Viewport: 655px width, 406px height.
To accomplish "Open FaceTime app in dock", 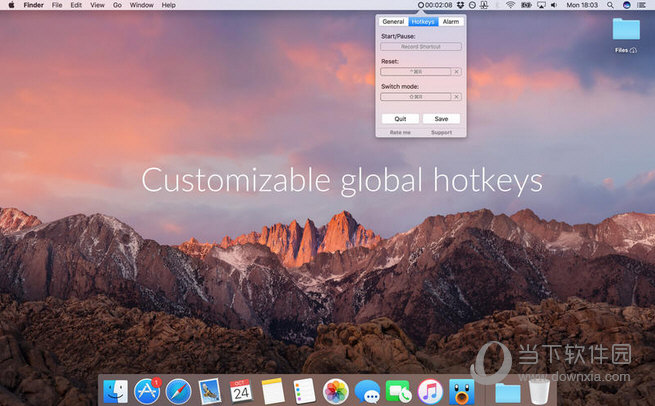I will point(399,392).
